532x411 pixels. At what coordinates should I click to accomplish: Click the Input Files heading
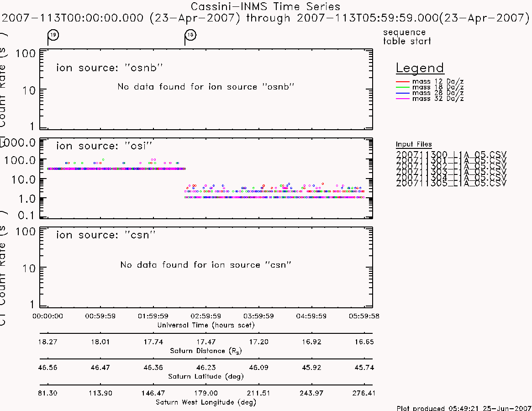click(414, 144)
